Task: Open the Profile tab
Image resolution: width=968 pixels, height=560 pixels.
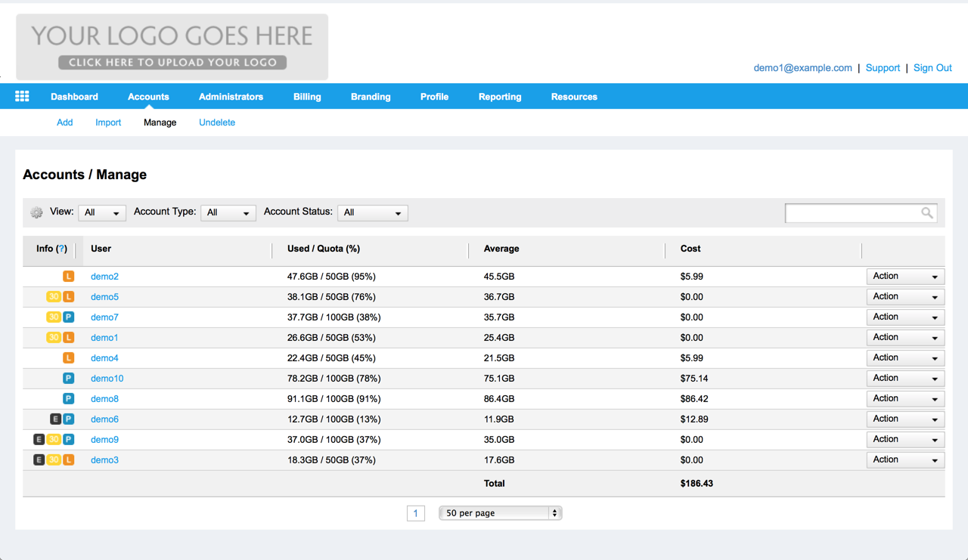Action: [434, 97]
